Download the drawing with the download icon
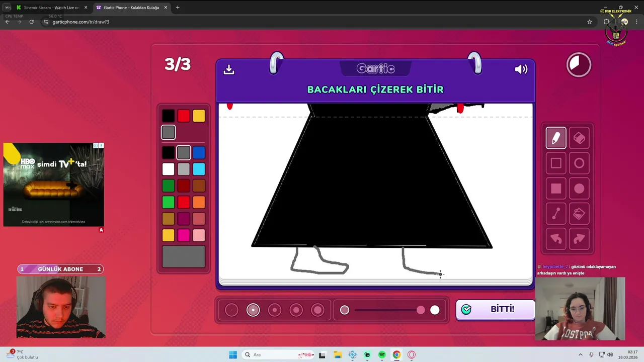644x362 pixels. 229,69
